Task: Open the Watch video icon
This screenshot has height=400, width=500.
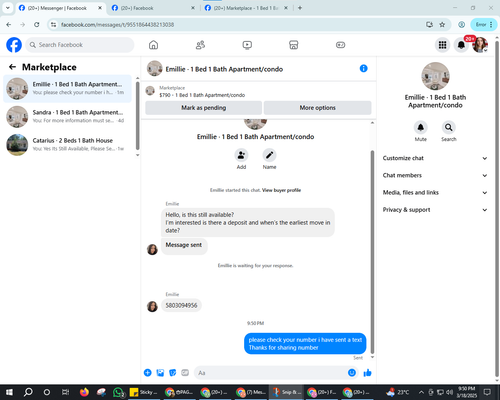Action: pos(247,45)
